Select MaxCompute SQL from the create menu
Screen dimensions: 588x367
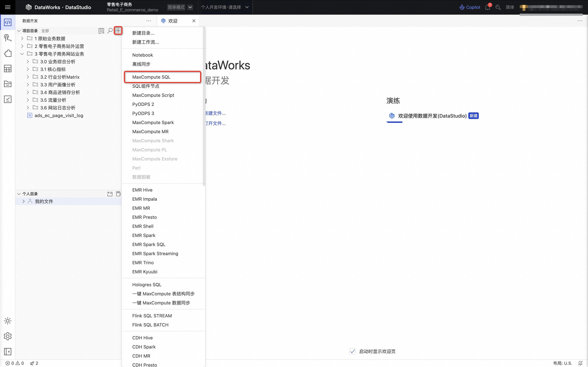pos(151,77)
